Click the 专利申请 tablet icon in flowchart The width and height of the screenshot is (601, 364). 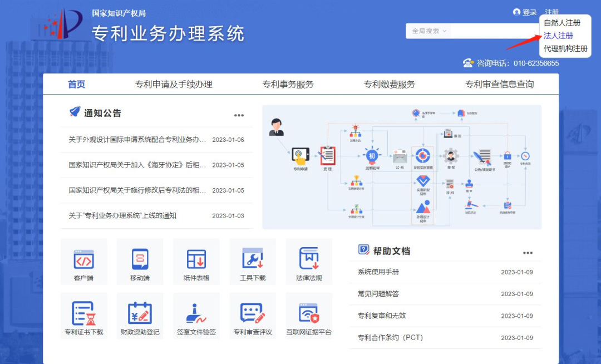[300, 156]
